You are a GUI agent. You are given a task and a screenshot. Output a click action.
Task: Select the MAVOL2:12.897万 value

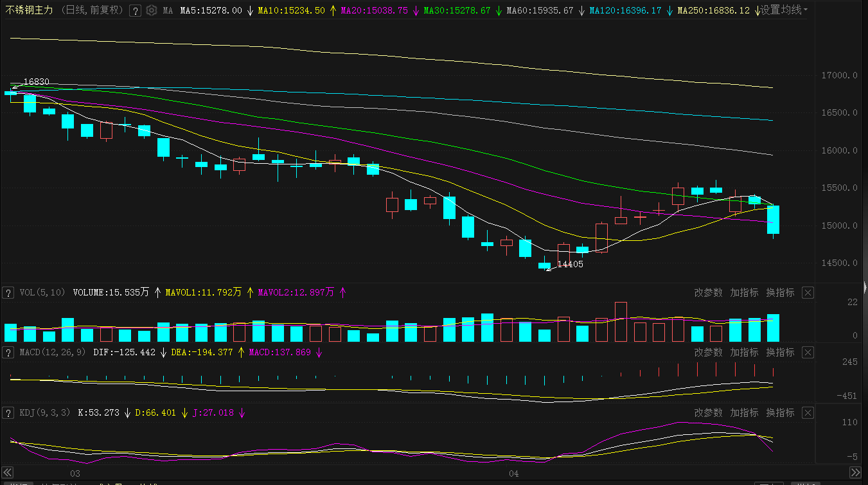click(296, 292)
